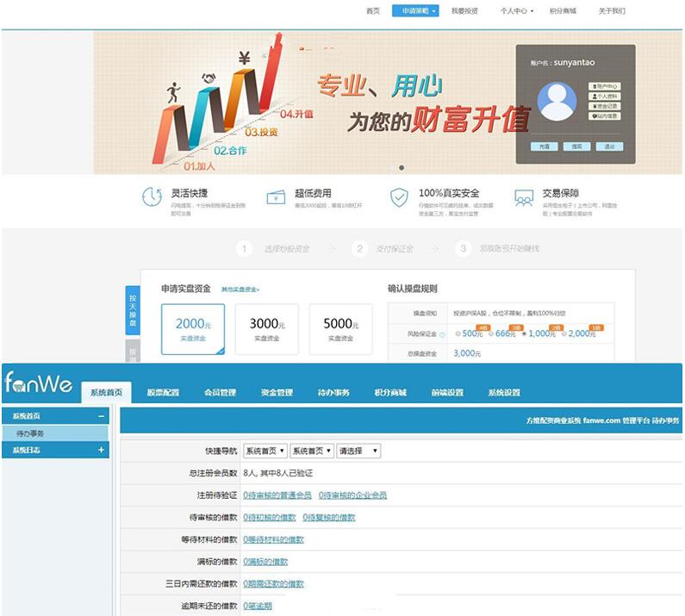Click the clock icon beside 灵活快捷
Image resolution: width=685 pixels, height=616 pixels.
tap(152, 197)
